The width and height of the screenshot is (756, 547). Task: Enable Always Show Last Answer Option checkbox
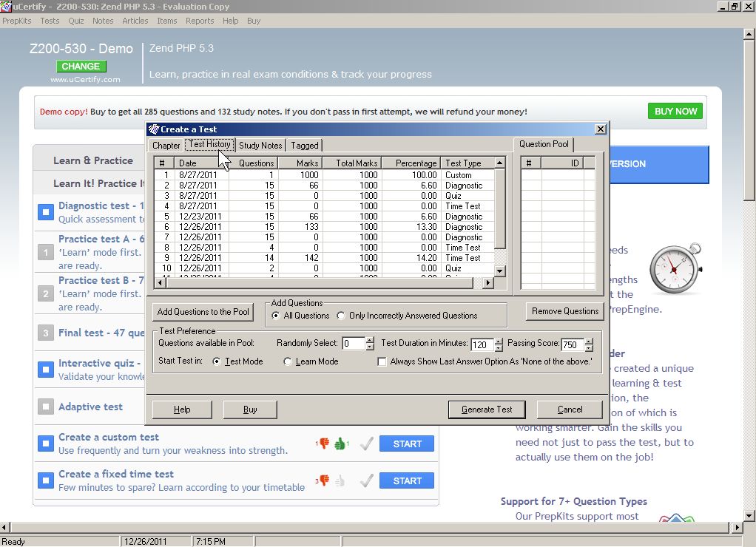pyautogui.click(x=382, y=361)
